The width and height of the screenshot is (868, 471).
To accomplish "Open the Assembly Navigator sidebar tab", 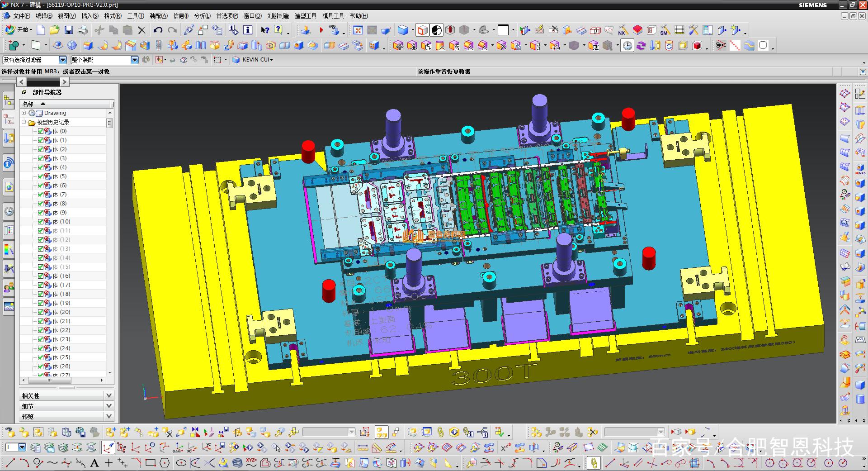I will [x=9, y=99].
